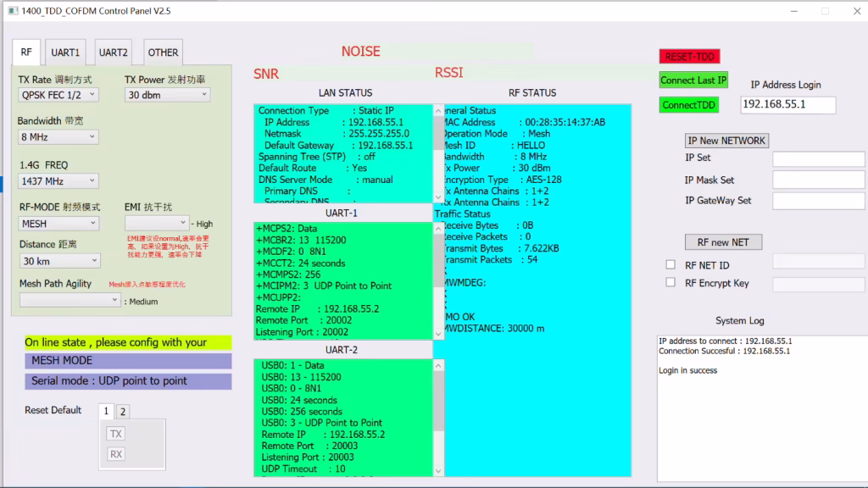
Task: Click the RESET-TDD button
Action: click(689, 57)
